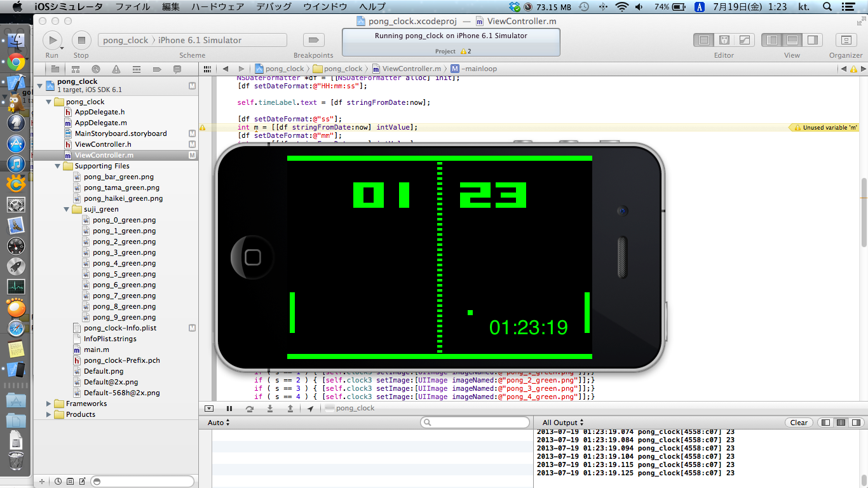Open the Auto variables scope popup
The image size is (868, 488).
click(x=219, y=423)
